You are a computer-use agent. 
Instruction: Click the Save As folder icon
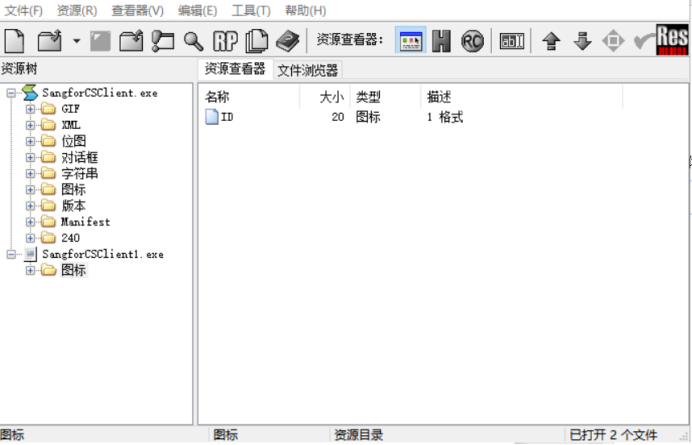131,41
